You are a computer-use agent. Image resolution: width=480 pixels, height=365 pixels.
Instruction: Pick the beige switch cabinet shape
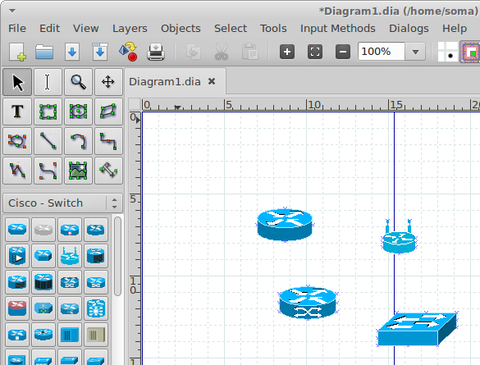point(96,335)
